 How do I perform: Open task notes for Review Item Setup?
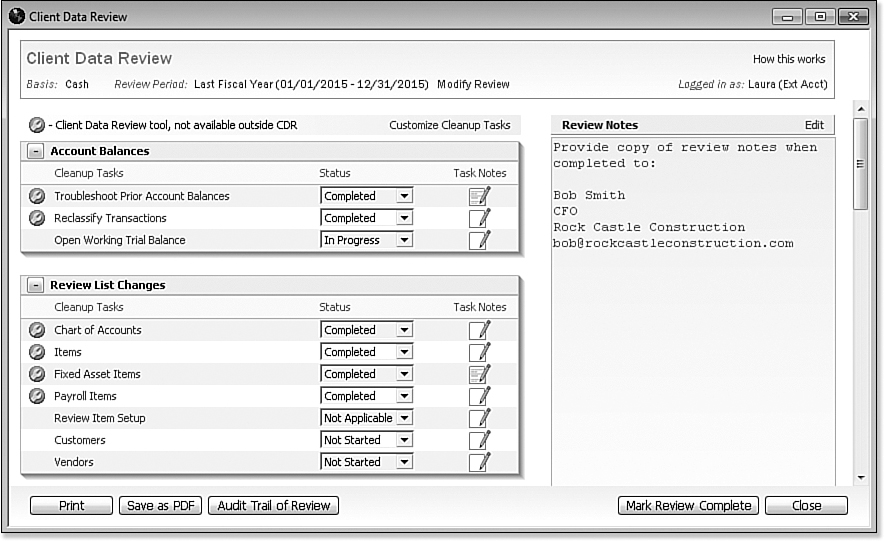coord(480,418)
